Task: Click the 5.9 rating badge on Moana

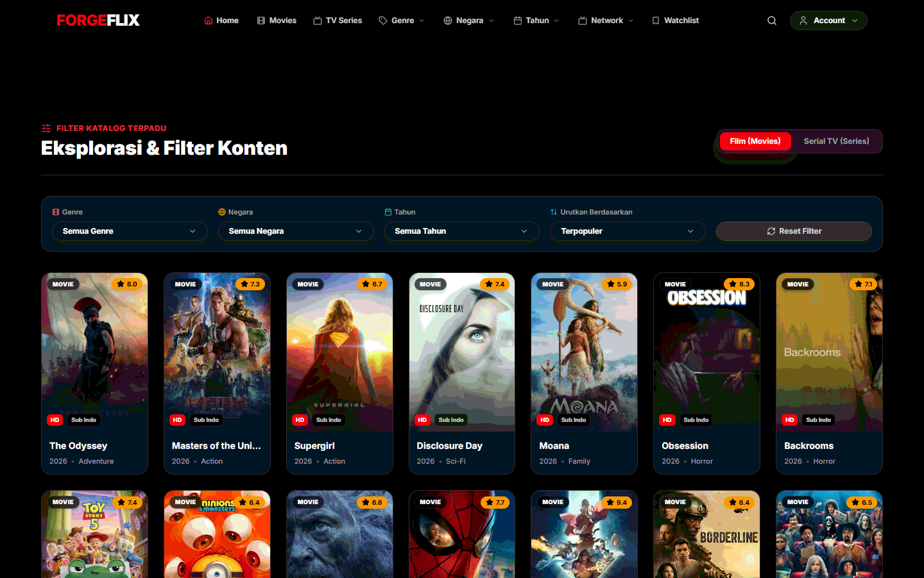Action: tap(617, 284)
